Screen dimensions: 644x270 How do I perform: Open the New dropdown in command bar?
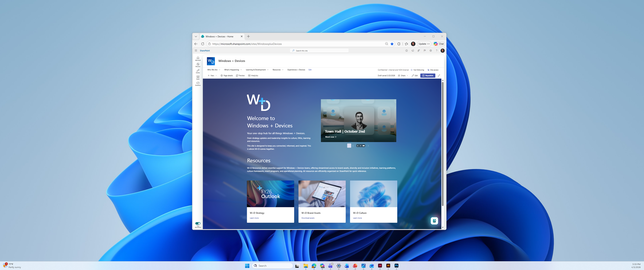tap(212, 76)
